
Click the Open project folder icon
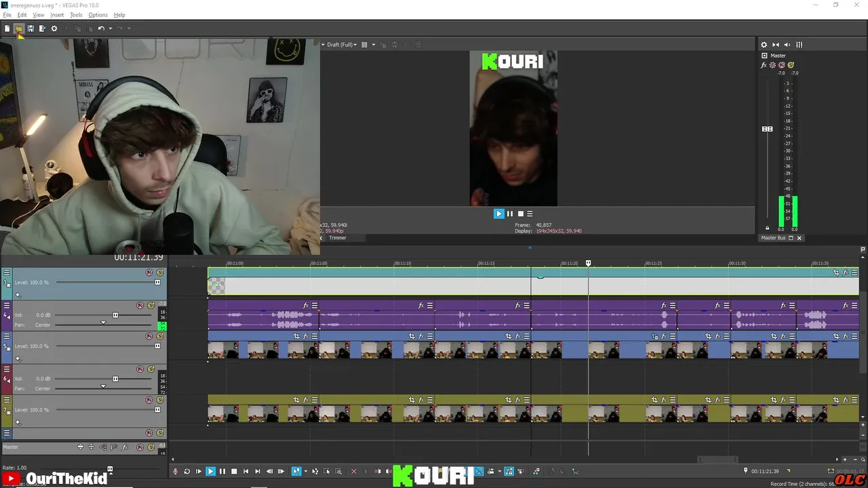19,28
